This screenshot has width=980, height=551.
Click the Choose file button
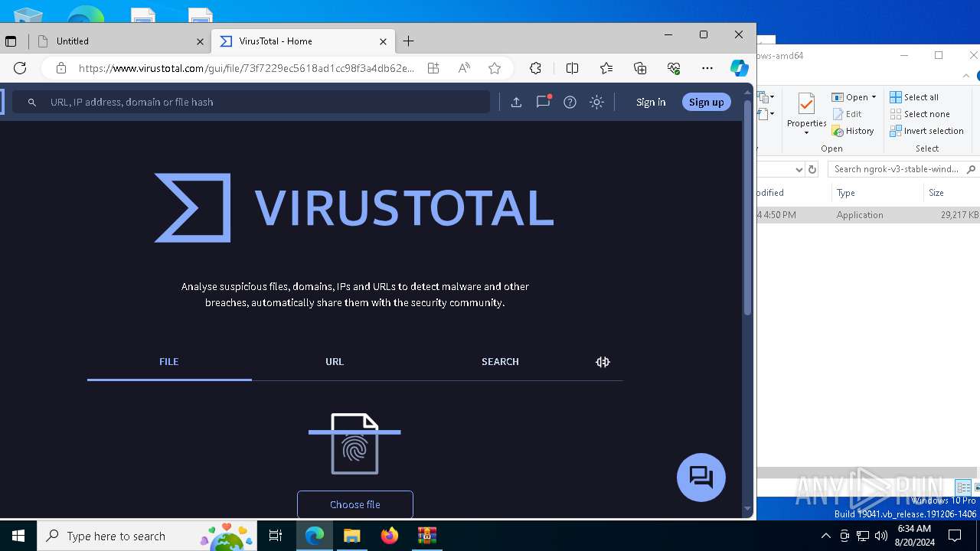[355, 504]
